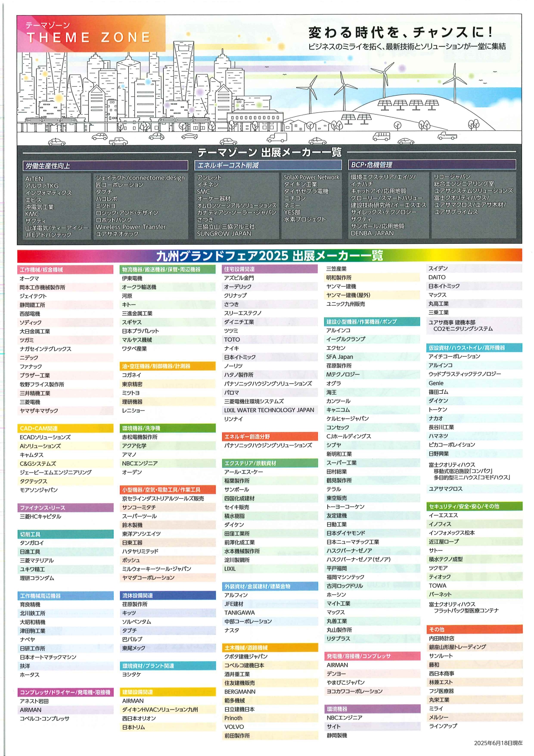
Task: Select the "やまびこジャパン" row
Action: pos(372,682)
